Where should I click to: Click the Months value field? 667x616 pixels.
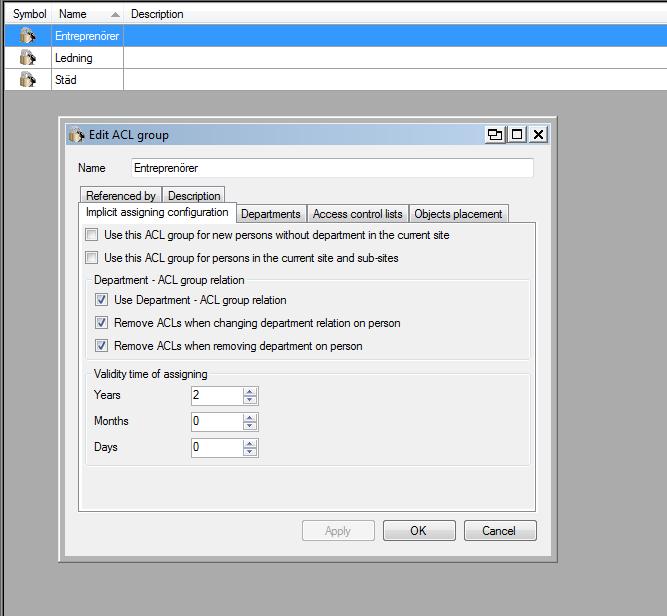coord(217,422)
